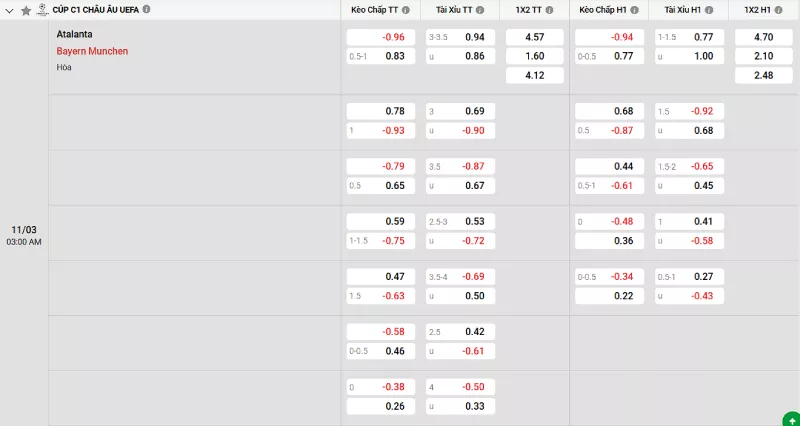Image resolution: width=800 pixels, height=426 pixels.
Task: Show info for Kèo Chấp H1 column
Action: coord(636,10)
